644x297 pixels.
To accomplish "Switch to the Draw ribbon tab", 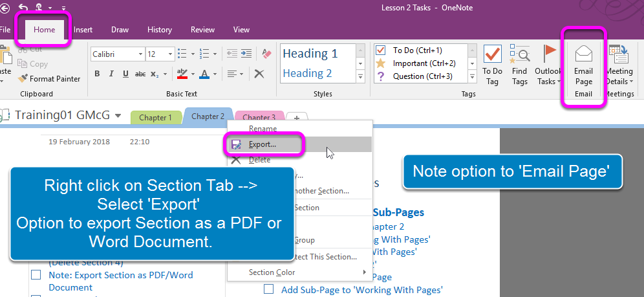I will point(120,30).
